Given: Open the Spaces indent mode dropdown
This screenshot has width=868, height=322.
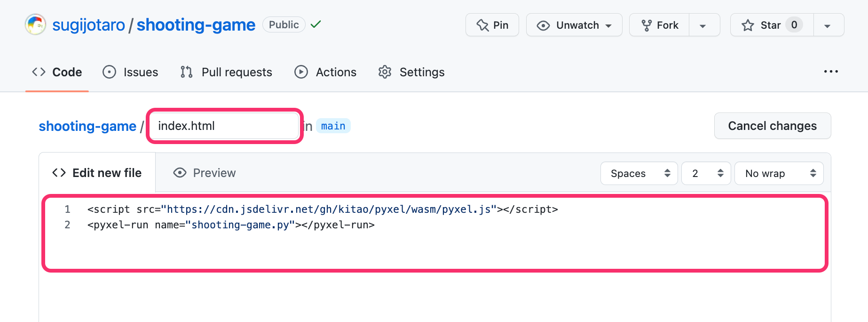Looking at the screenshot, I should tap(639, 173).
